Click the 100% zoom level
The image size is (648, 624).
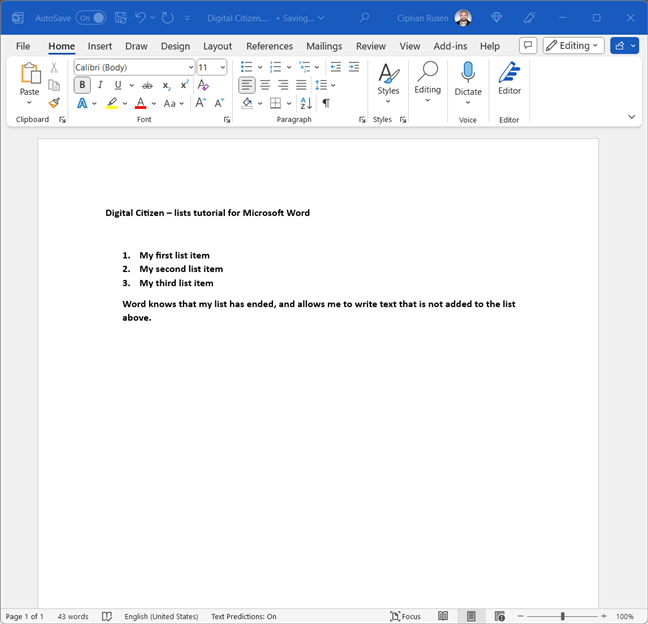pos(624,616)
